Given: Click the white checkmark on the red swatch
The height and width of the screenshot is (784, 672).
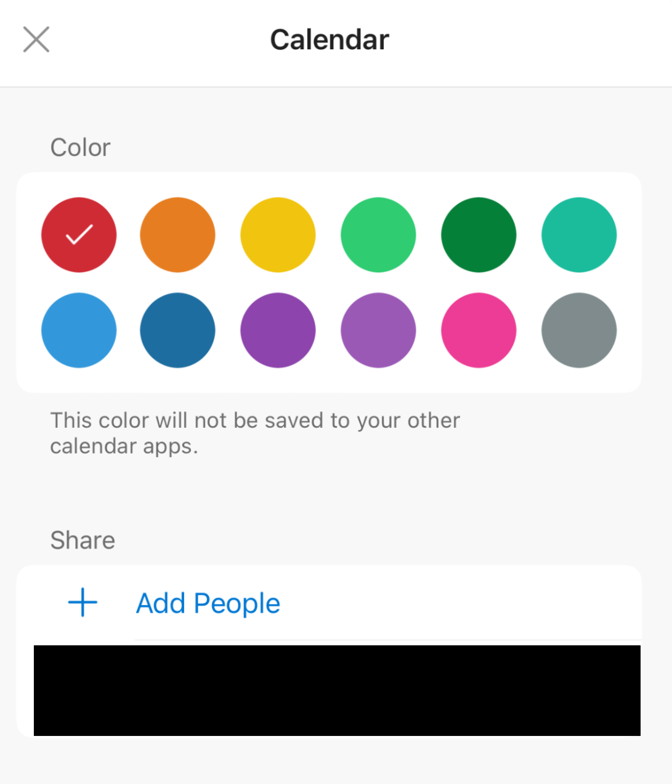Looking at the screenshot, I should point(79,235).
